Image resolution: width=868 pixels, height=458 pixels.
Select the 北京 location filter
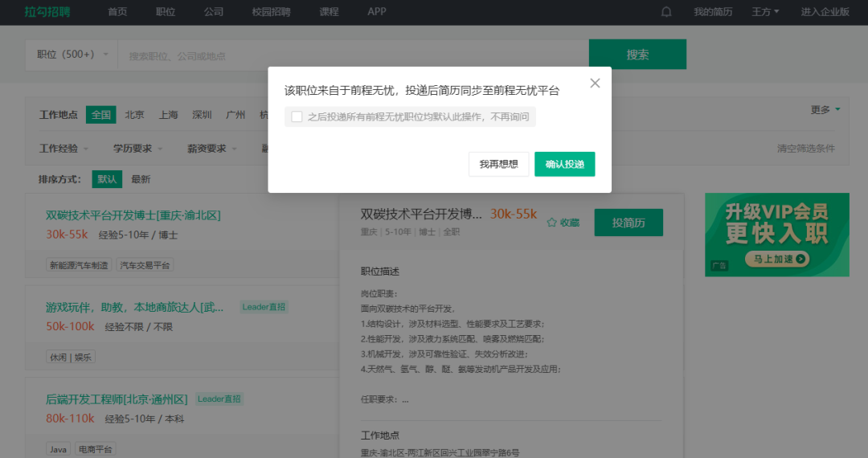click(134, 114)
